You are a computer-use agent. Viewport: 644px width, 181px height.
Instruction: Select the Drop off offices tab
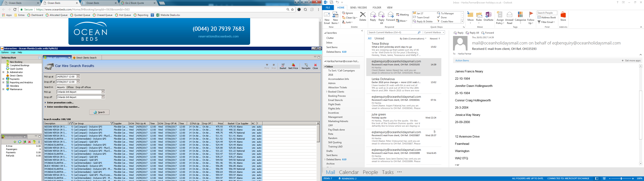point(83,87)
